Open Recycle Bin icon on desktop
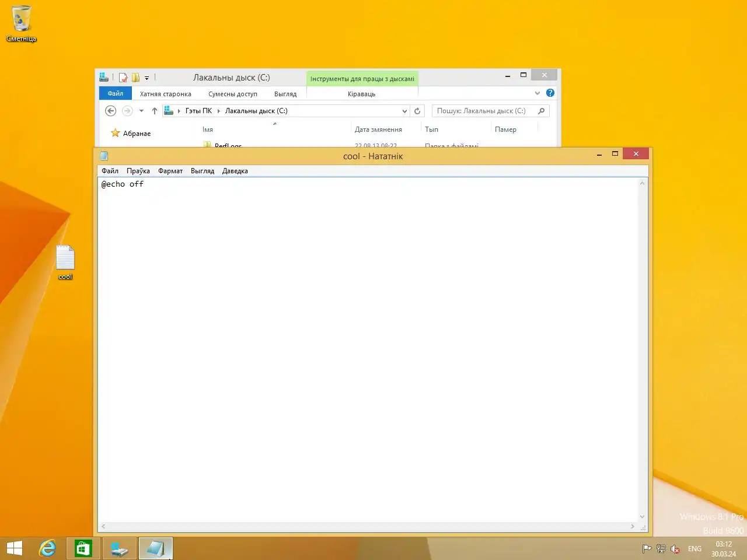Image resolution: width=747 pixels, height=560 pixels. tap(21, 23)
